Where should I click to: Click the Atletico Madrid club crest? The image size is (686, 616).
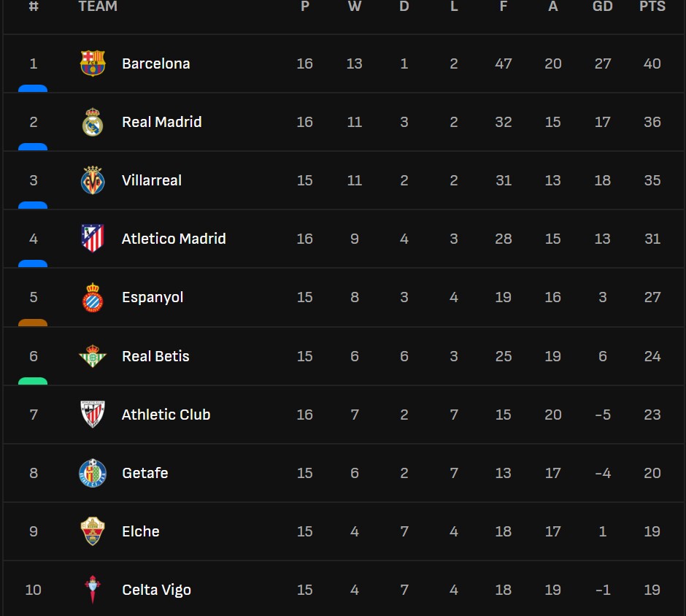tap(93, 239)
